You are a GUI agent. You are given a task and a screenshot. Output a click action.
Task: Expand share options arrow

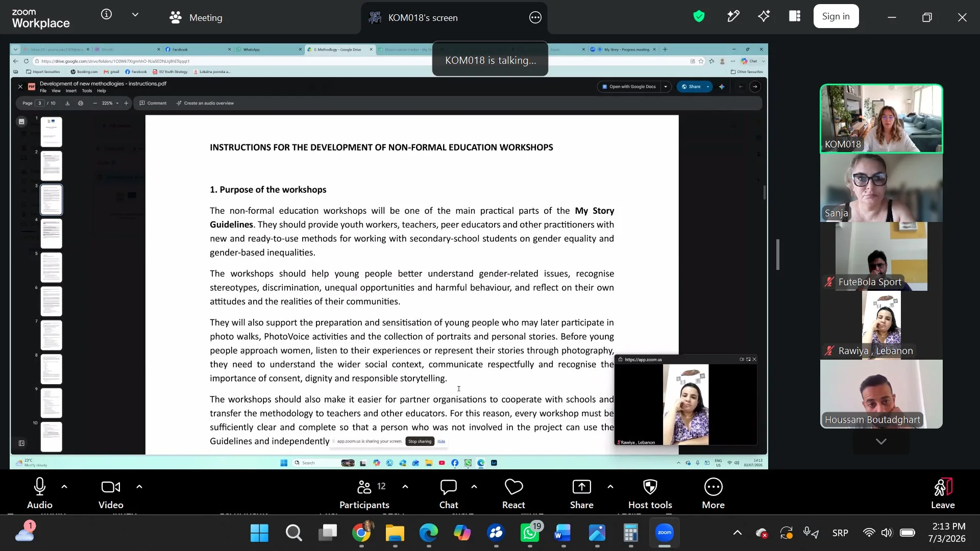610,487
